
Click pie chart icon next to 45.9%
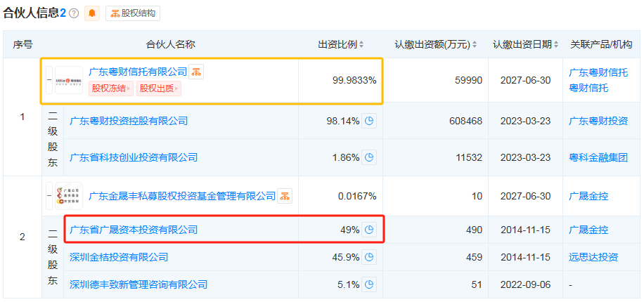[x=370, y=257]
